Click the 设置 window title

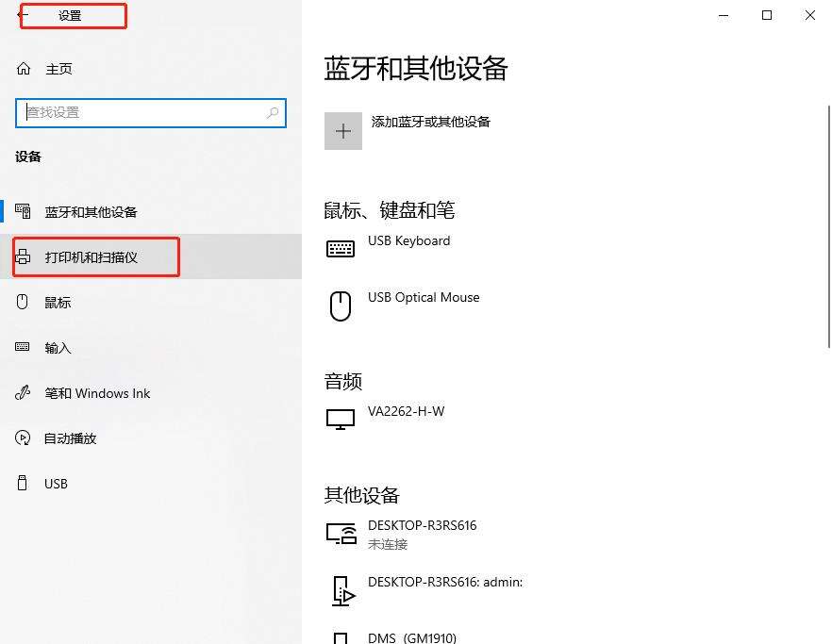pos(70,16)
